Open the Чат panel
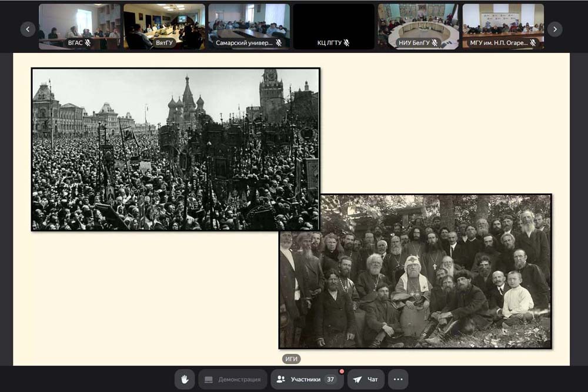588x392 pixels. coord(366,380)
